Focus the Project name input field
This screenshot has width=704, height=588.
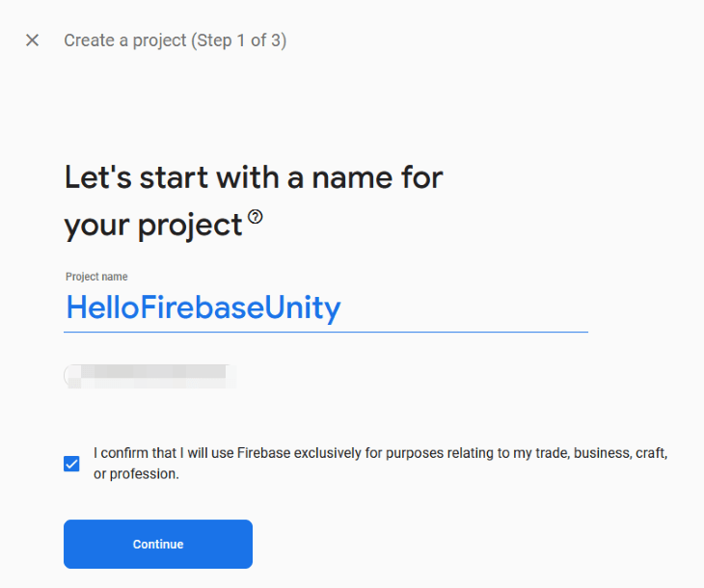[326, 308]
